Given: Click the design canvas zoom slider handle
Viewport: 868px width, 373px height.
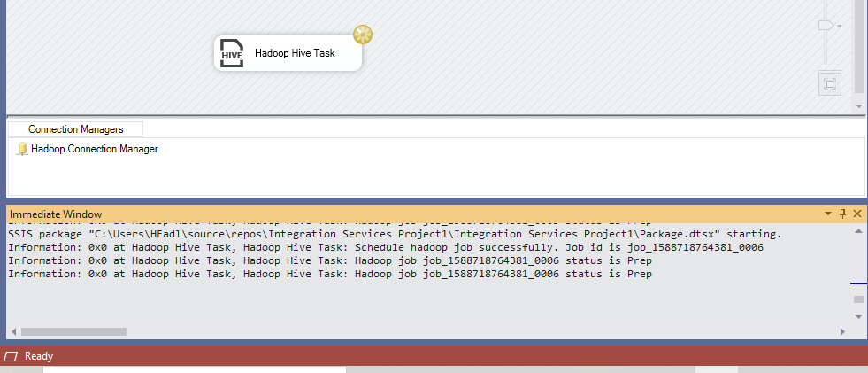Looking at the screenshot, I should point(826,26).
